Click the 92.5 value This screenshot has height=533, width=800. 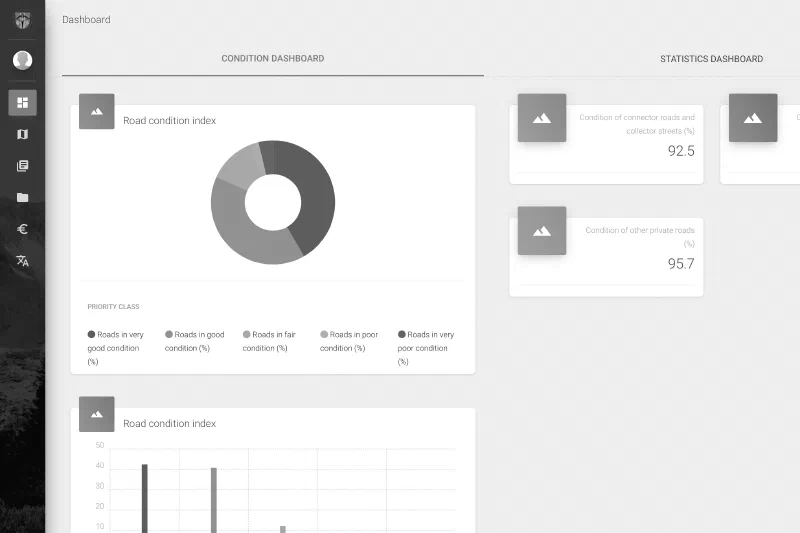coord(681,151)
